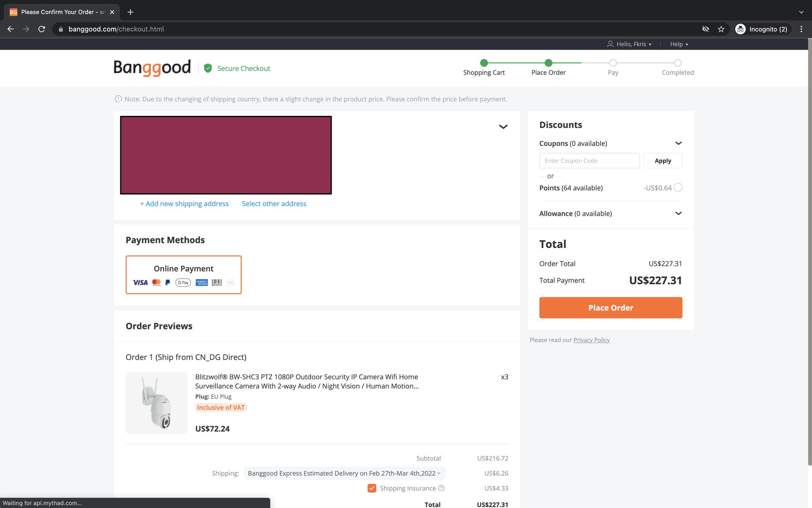The height and width of the screenshot is (508, 812).
Task: Uncheck the Shipping Insurance checkbox
Action: click(x=372, y=488)
